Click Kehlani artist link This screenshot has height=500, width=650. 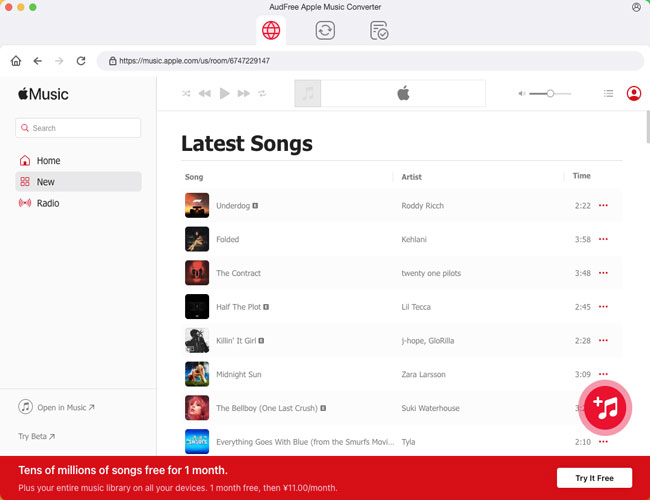(414, 239)
